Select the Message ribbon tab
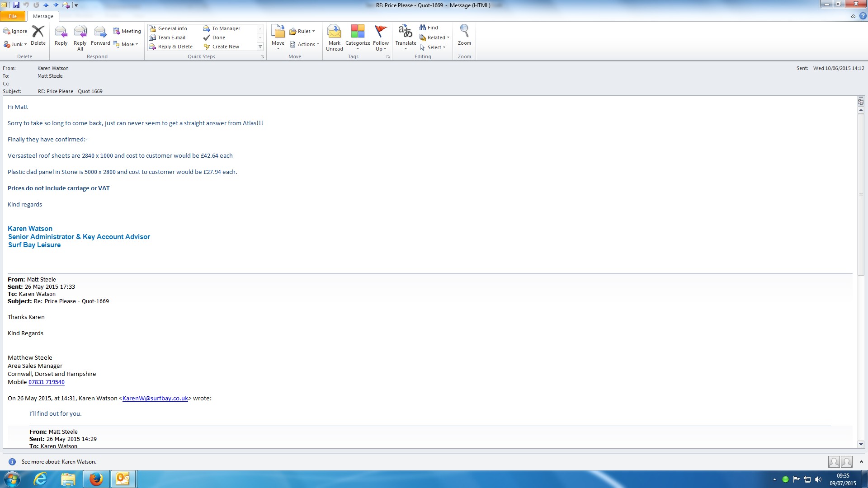Screen dimensions: 868x488 43,16
